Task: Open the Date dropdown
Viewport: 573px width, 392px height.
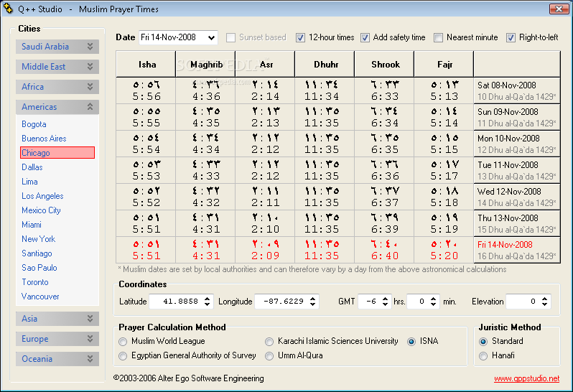Action: [211, 37]
